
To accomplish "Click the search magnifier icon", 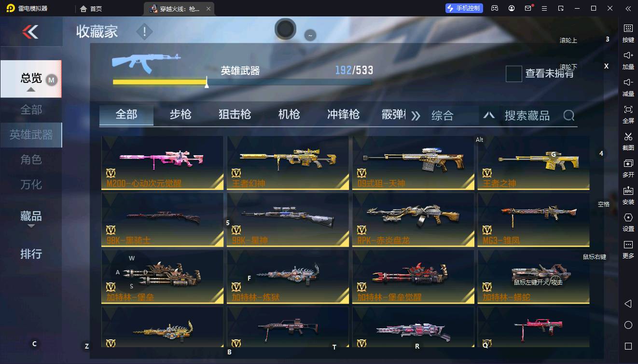I will coord(569,116).
